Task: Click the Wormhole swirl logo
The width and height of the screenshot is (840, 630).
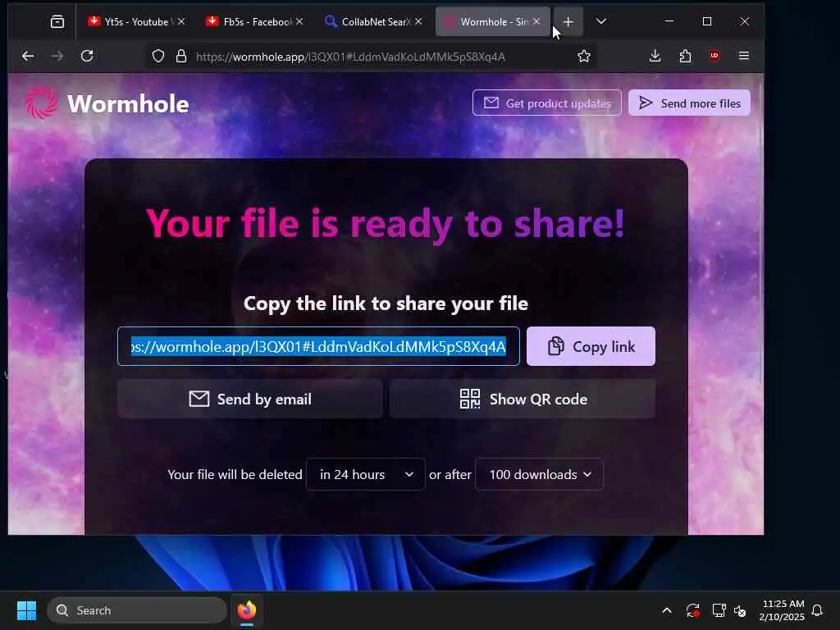Action: coord(41,103)
